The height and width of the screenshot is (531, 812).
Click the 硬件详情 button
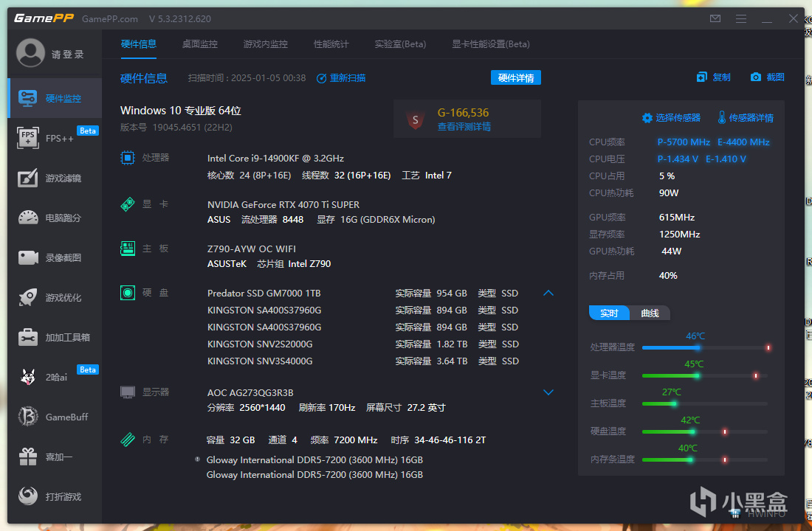[516, 77]
